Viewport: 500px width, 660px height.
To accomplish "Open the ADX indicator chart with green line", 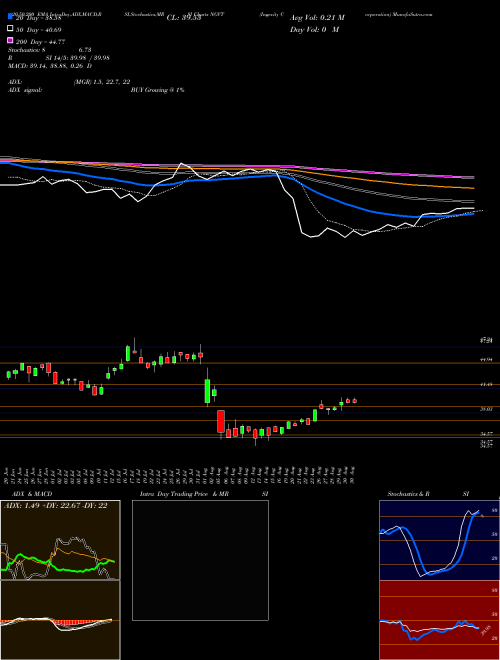I will tap(60, 540).
